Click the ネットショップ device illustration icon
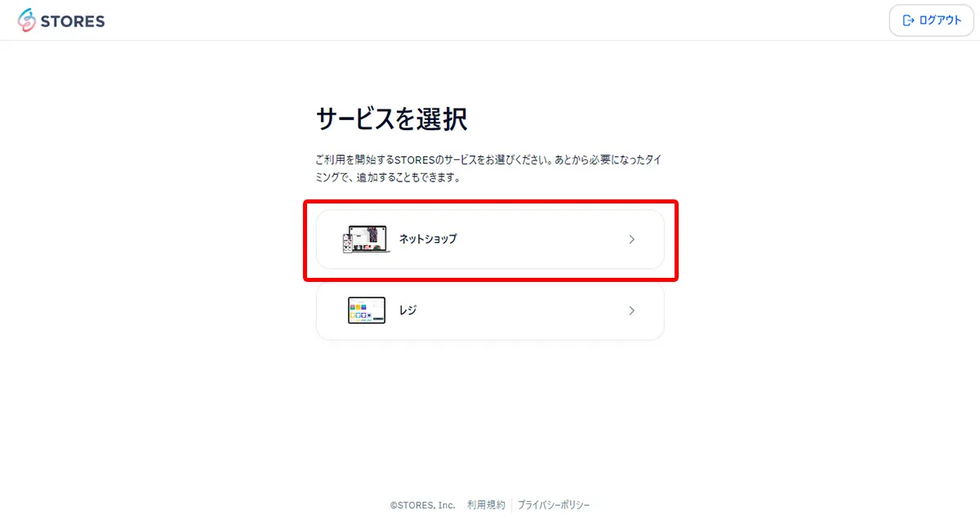The image size is (980, 523). (366, 239)
